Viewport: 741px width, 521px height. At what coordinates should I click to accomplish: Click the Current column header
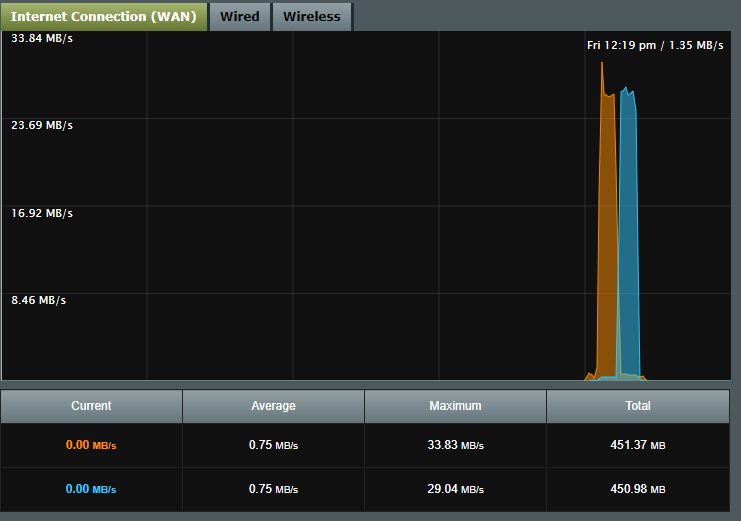pyautogui.click(x=91, y=406)
